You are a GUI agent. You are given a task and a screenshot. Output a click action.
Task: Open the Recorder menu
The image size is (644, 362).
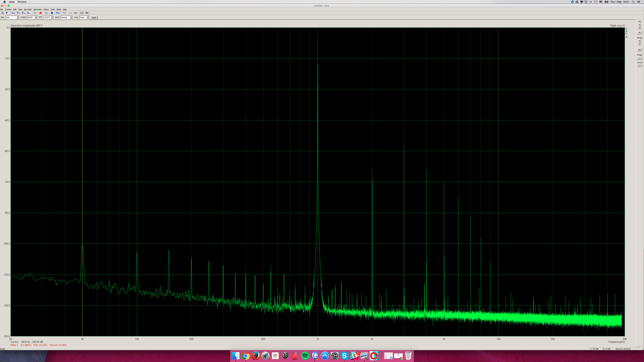coord(28,10)
